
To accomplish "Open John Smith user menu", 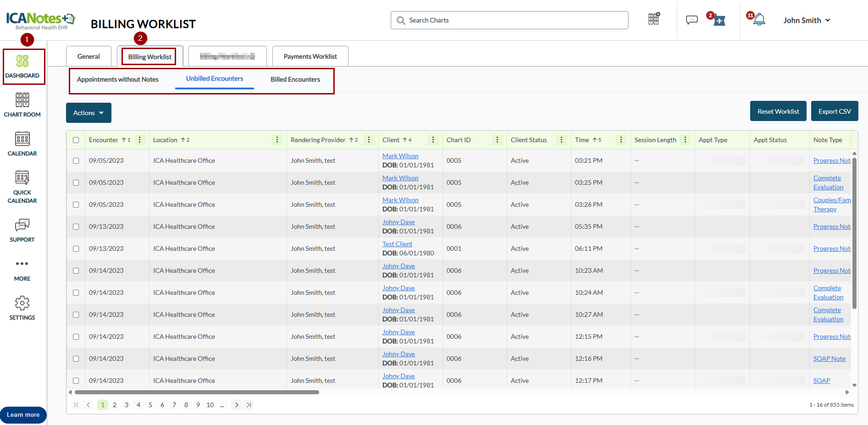I will coord(806,20).
